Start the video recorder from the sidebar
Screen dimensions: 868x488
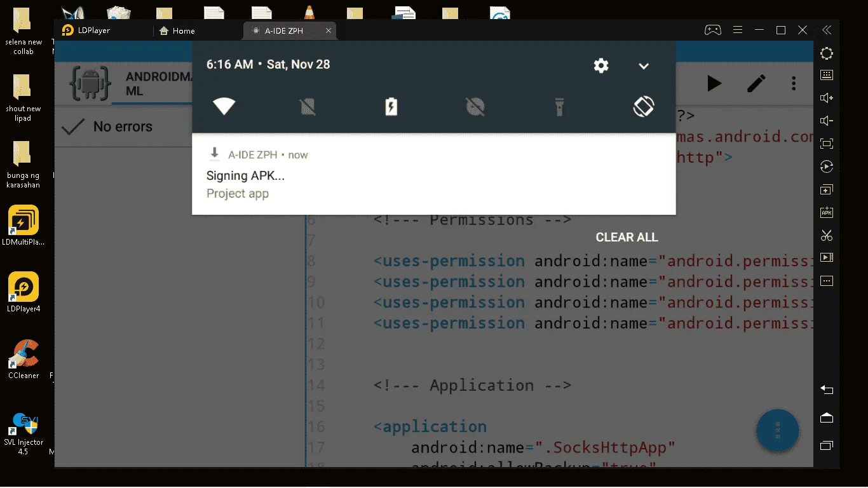coord(827,257)
